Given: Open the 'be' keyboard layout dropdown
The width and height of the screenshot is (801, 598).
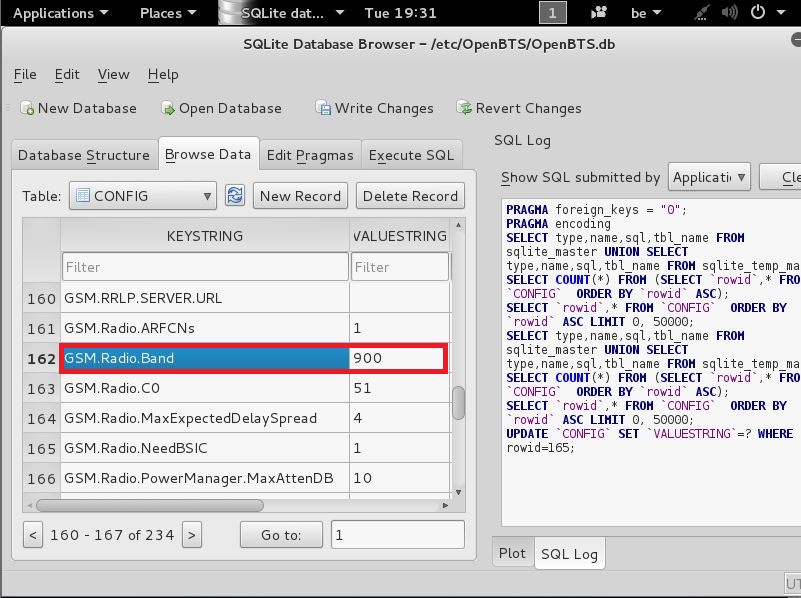Looking at the screenshot, I should (x=646, y=13).
